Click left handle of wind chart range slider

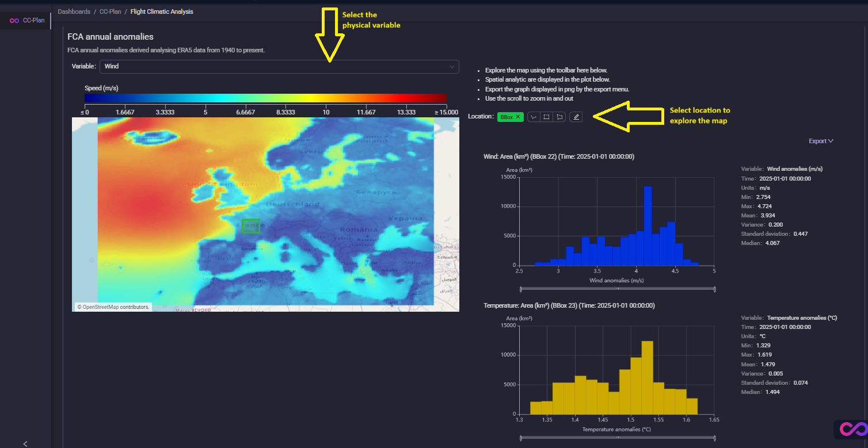pyautogui.click(x=520, y=289)
